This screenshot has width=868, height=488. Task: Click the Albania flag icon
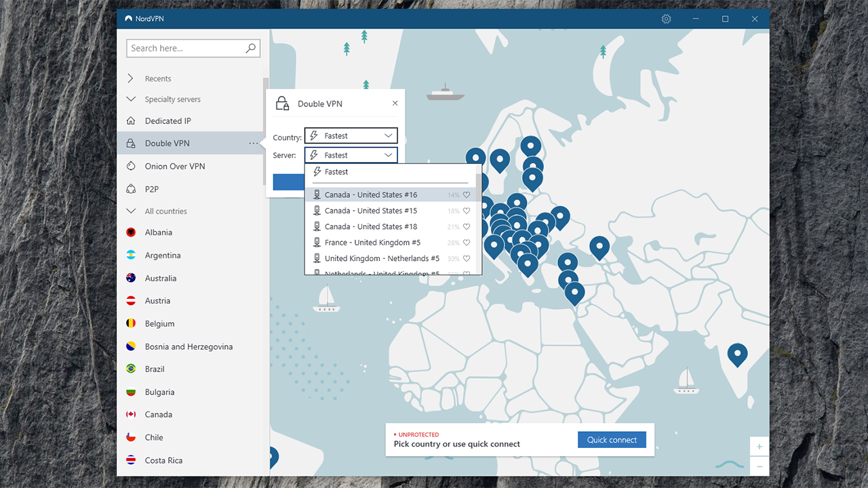point(131,232)
